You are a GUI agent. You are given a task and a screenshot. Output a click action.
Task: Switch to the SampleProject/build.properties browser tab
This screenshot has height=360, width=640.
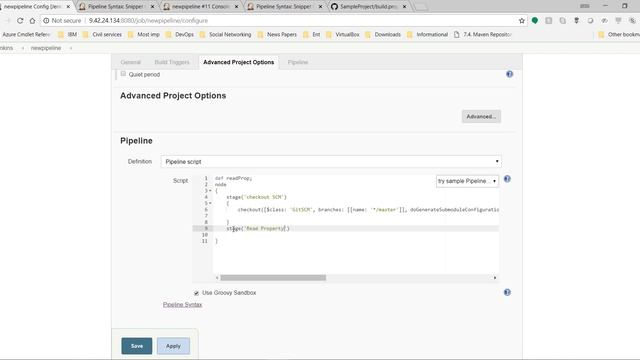pos(368,7)
